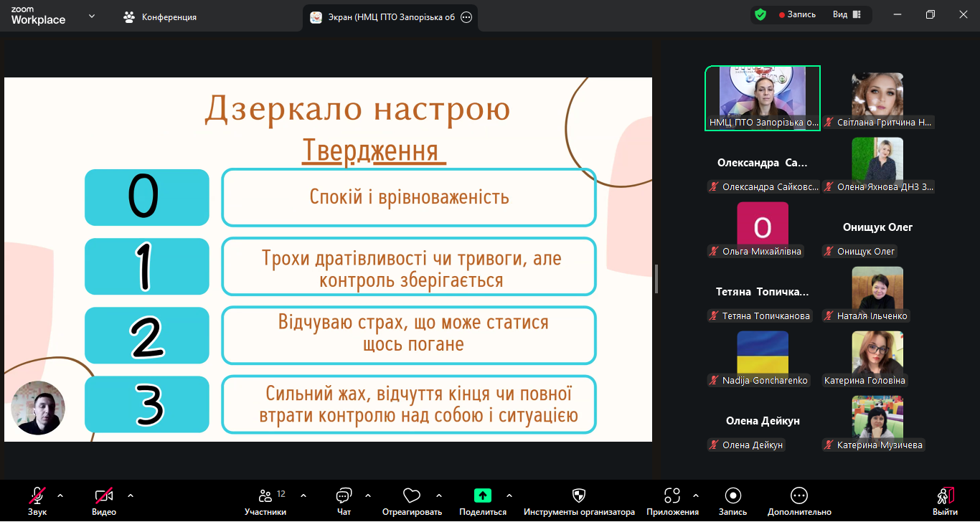Expand share options arrow beside Поделиться
Viewport: 980px width, 522px height.
509,495
